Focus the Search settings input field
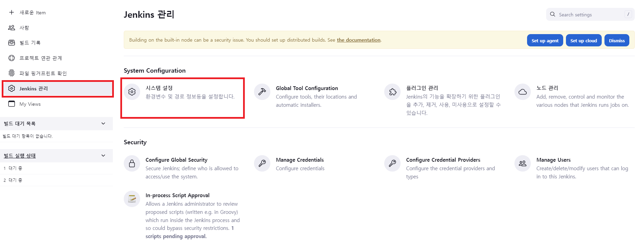The width and height of the screenshot is (644, 249). [x=590, y=14]
